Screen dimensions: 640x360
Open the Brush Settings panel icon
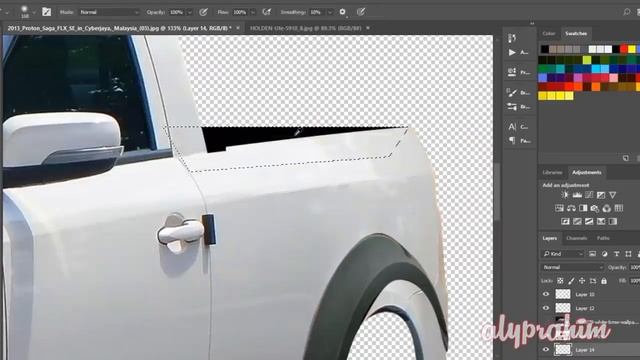pyautogui.click(x=512, y=107)
